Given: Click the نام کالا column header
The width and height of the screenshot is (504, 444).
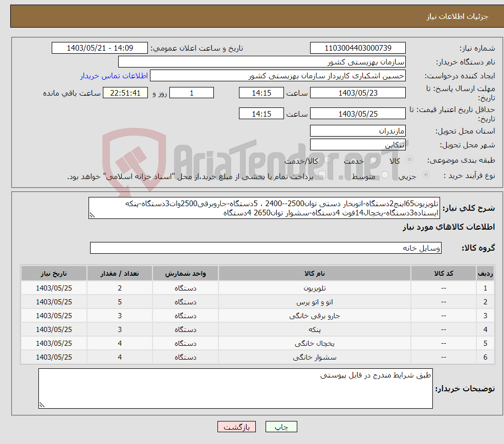Looking at the screenshot, I should coord(315,273).
